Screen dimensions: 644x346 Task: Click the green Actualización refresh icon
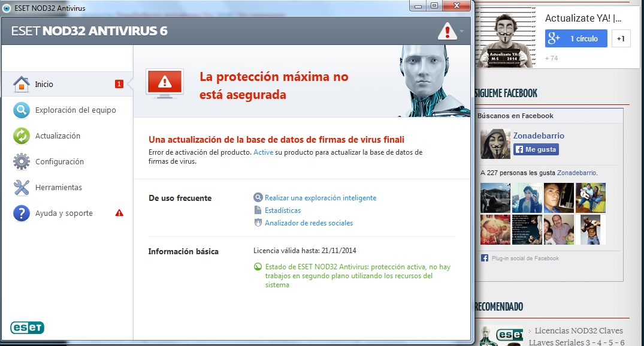[x=22, y=136]
